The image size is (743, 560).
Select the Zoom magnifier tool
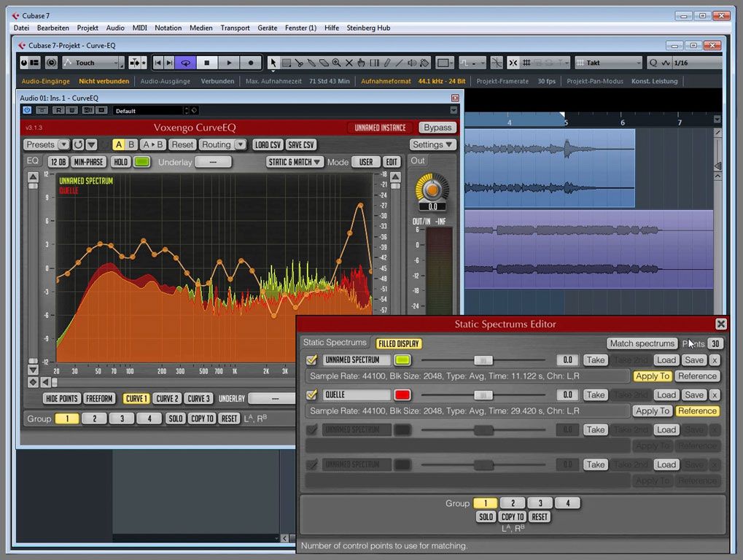(x=336, y=63)
